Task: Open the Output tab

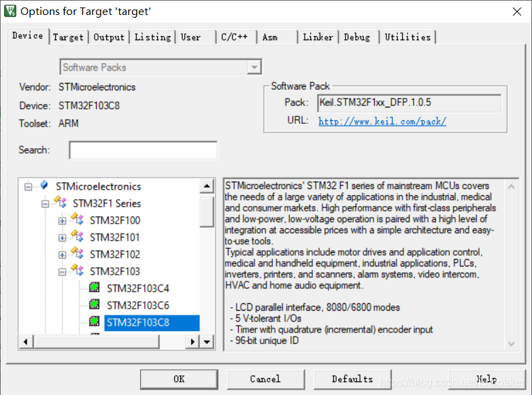Action: (x=109, y=37)
